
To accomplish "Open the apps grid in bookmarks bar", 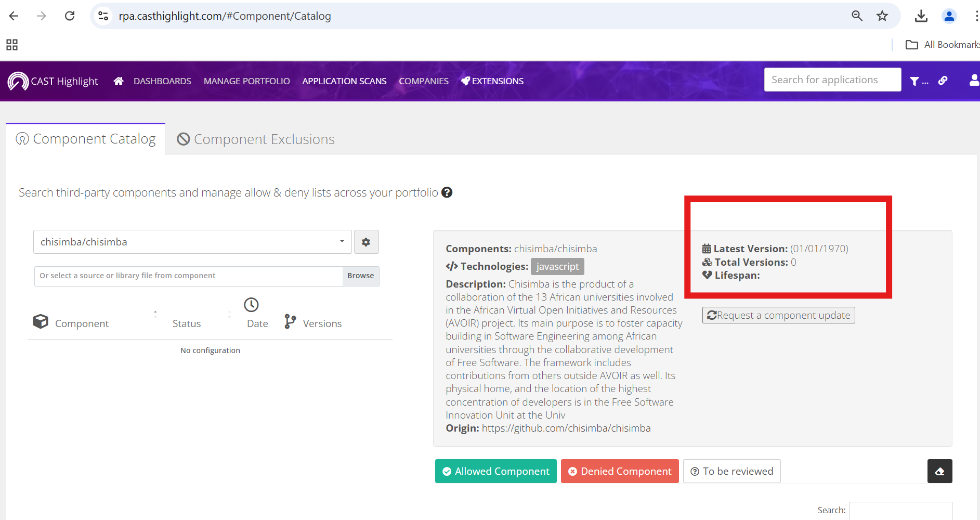I will [12, 45].
